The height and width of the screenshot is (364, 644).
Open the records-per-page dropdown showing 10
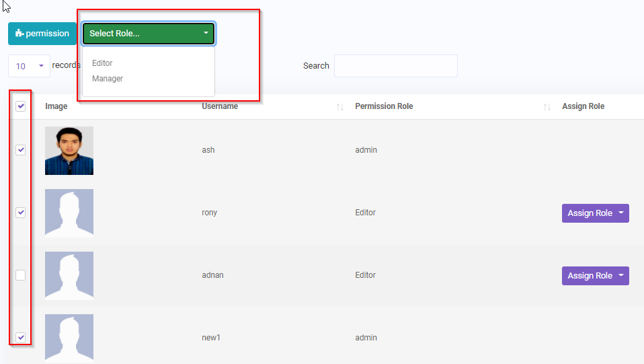tap(29, 66)
